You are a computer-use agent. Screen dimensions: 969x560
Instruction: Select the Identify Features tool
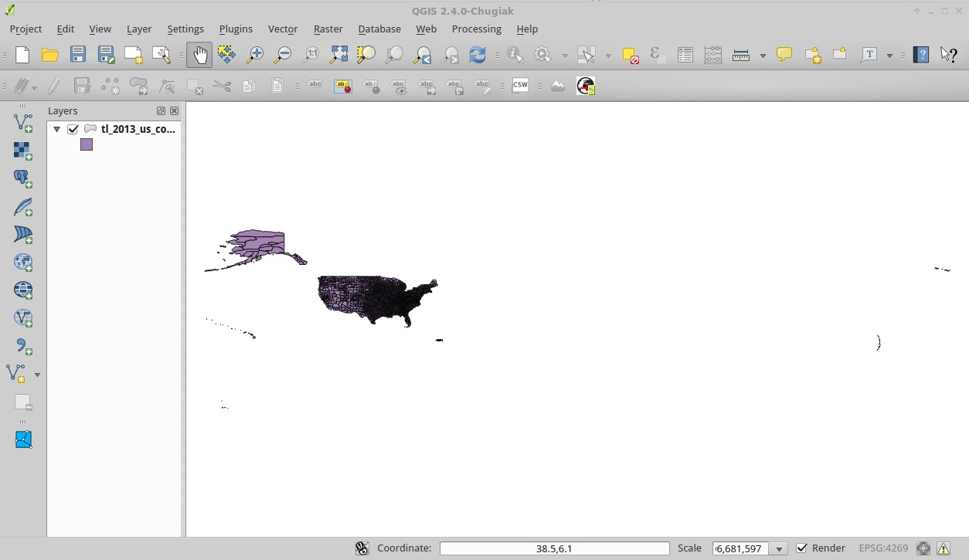tap(515, 55)
